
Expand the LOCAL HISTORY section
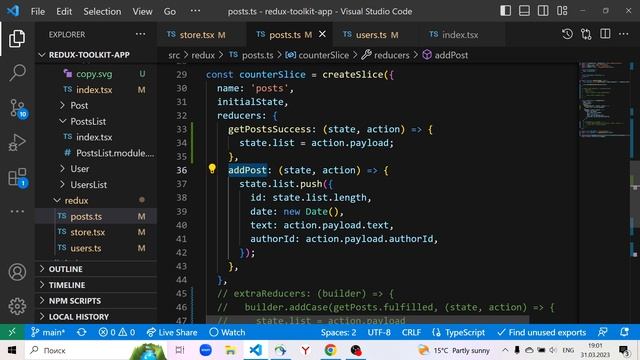(96, 317)
